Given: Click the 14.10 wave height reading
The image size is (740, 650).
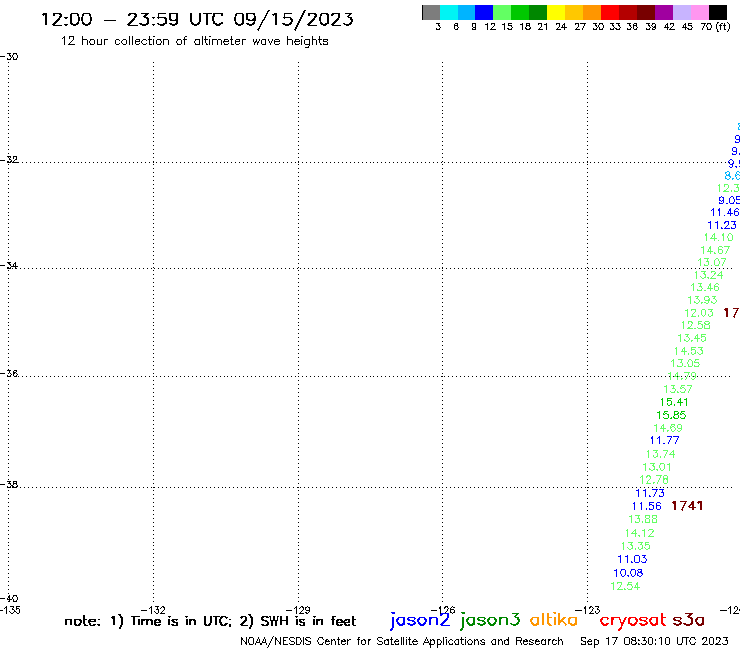Looking at the screenshot, I should pyautogui.click(x=719, y=237).
